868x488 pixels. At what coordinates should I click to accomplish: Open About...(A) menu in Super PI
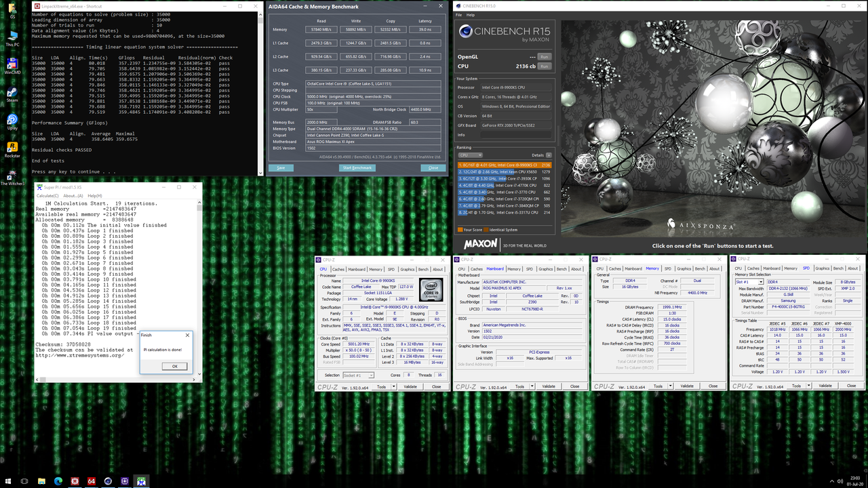pyautogui.click(x=73, y=196)
